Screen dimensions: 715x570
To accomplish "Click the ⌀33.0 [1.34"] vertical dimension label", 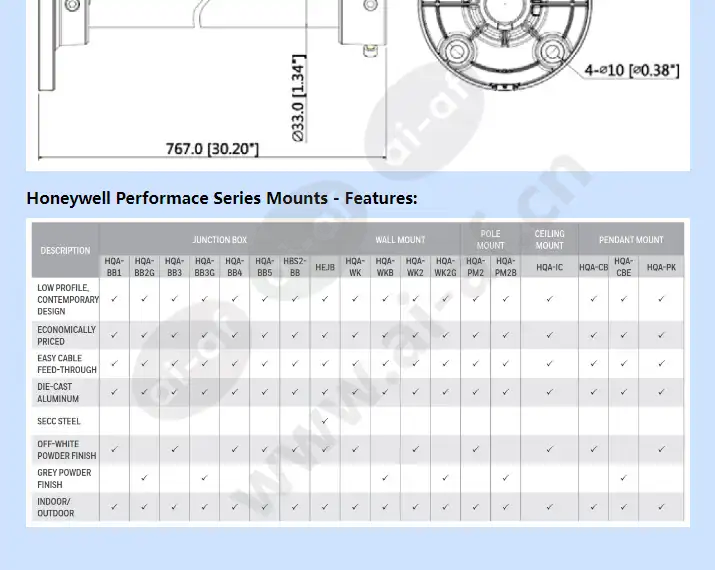I will pos(298,98).
